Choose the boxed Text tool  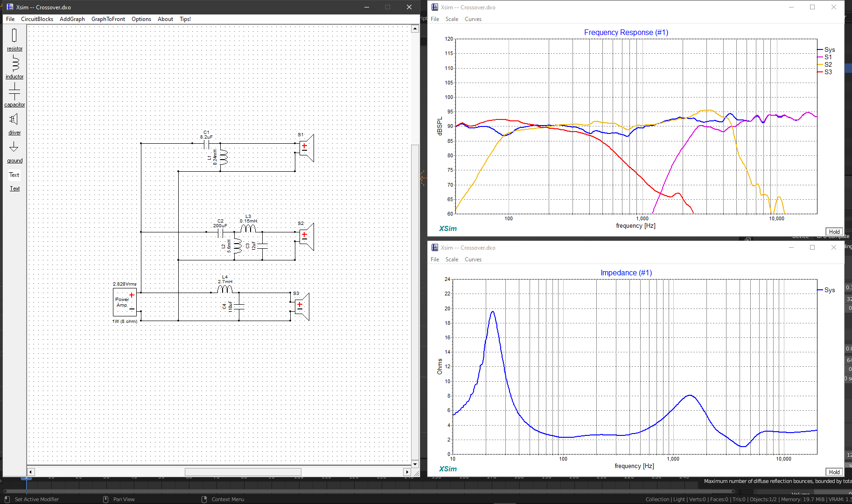tap(14, 175)
